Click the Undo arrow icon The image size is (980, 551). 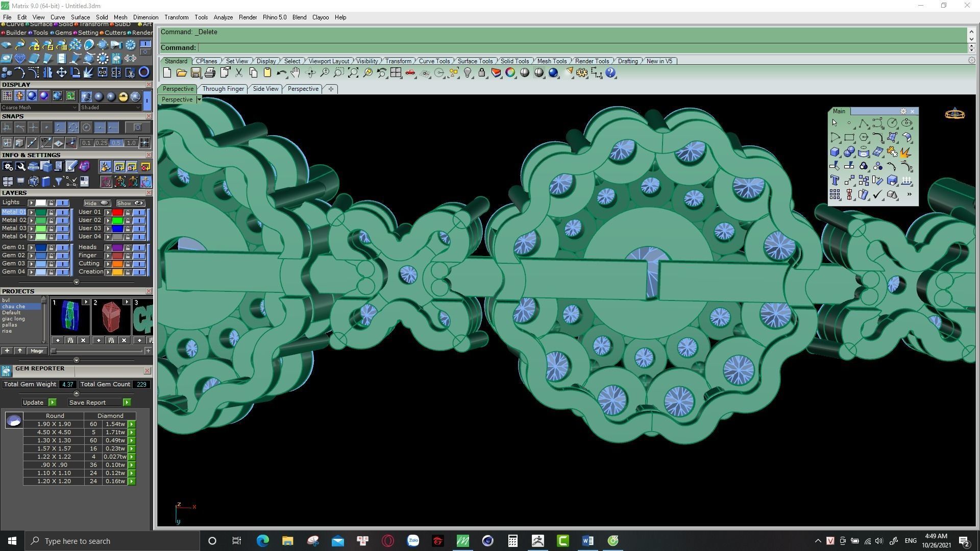(281, 73)
